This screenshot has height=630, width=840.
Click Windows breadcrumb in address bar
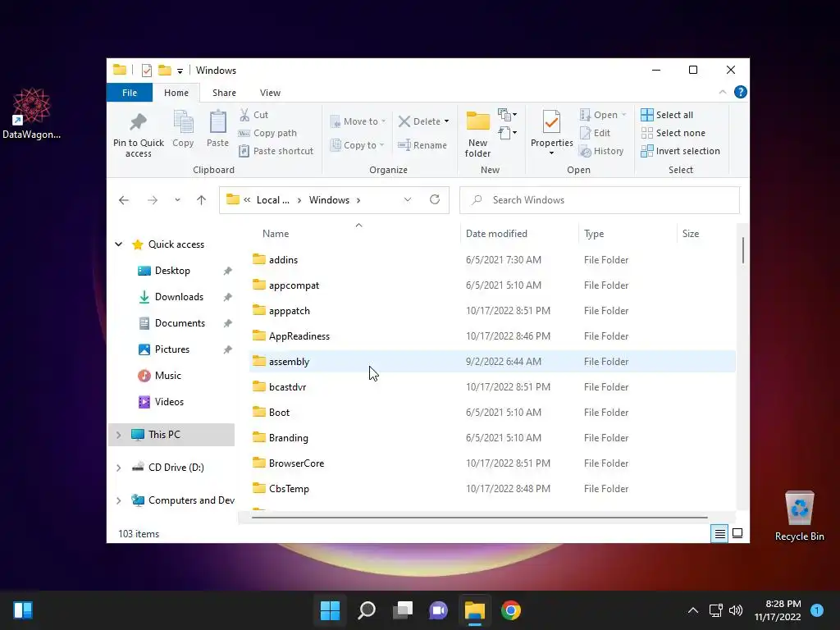(x=329, y=200)
